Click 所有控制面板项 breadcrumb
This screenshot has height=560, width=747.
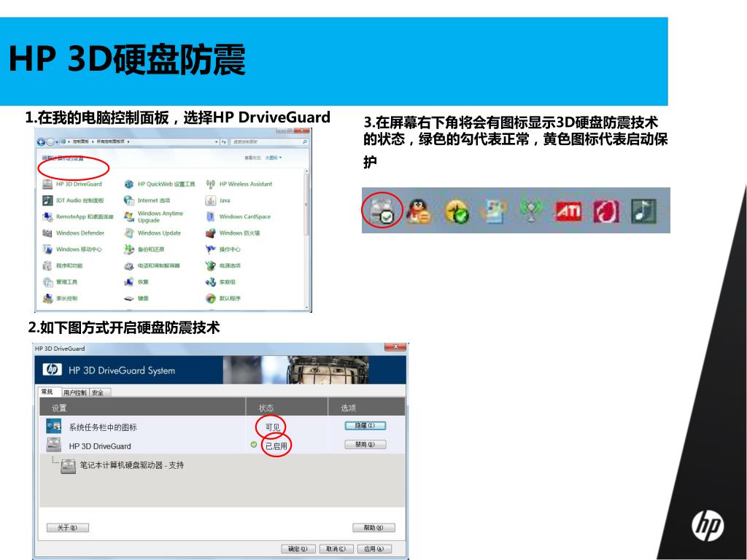tap(111, 142)
